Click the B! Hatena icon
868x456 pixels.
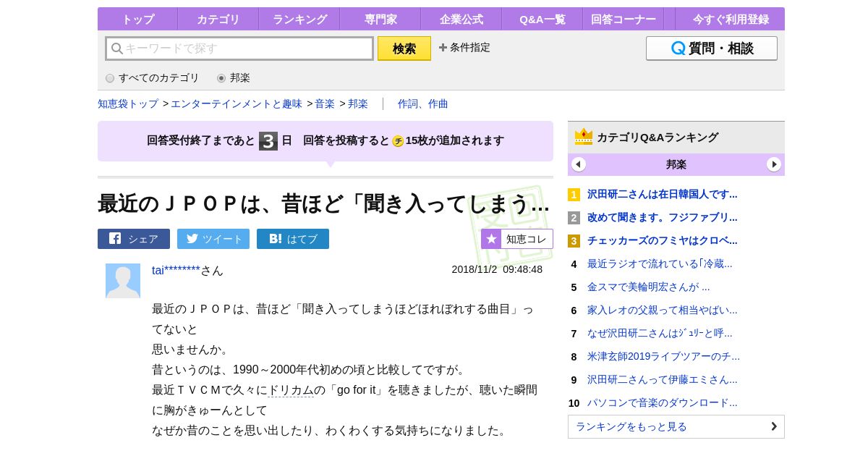[276, 238]
